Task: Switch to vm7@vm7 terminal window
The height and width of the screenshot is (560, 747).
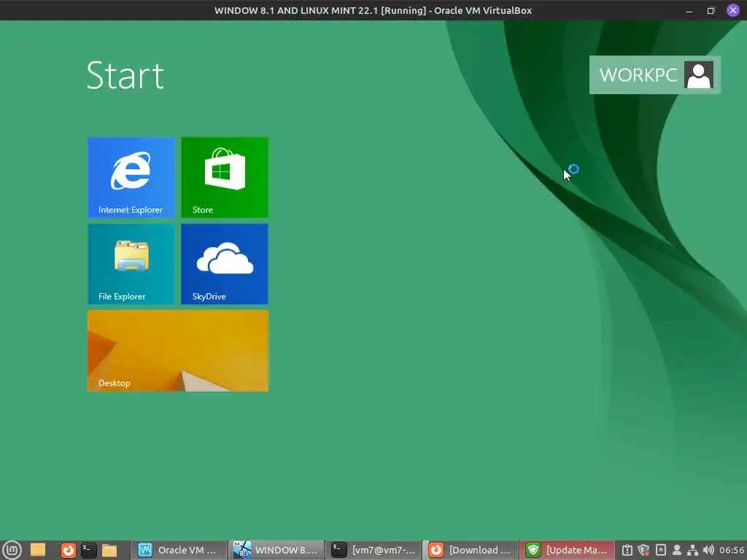Action: [373, 550]
